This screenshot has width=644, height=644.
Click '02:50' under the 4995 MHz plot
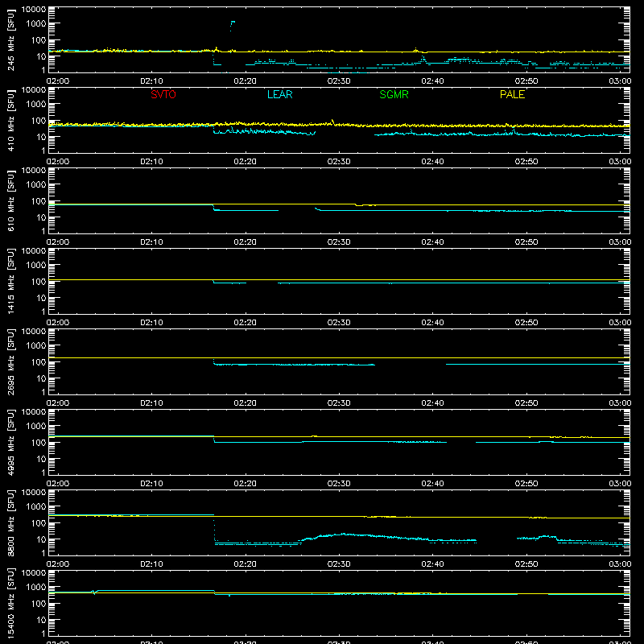pos(526,484)
